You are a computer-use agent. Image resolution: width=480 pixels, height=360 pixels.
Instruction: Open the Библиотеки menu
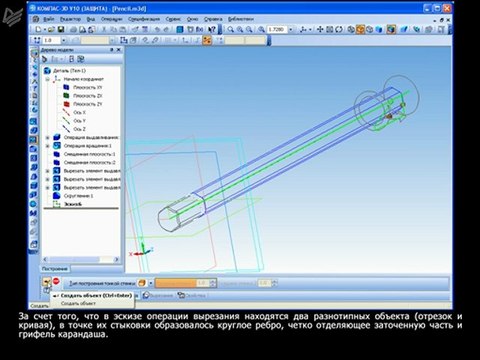(x=241, y=19)
